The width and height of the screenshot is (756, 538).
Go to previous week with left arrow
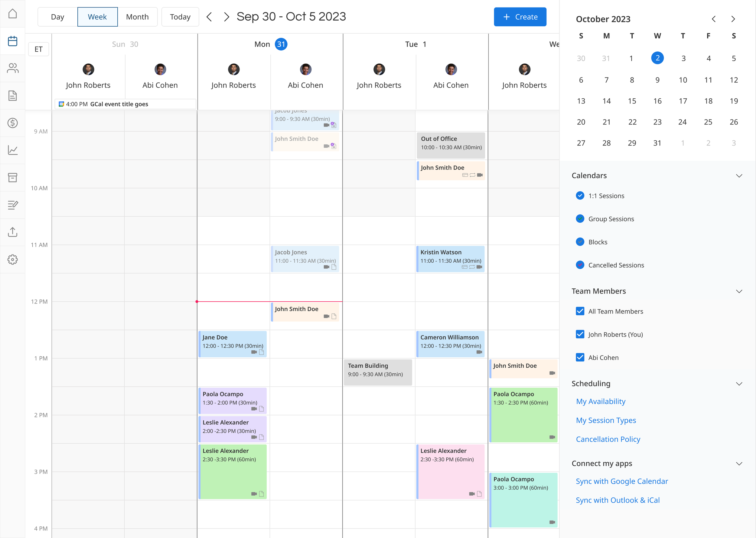209,17
